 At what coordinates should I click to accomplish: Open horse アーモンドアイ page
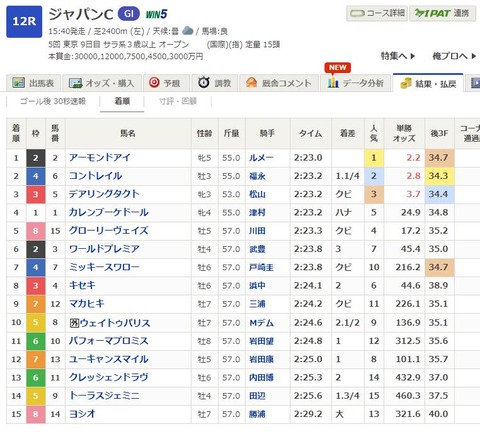(x=100, y=158)
